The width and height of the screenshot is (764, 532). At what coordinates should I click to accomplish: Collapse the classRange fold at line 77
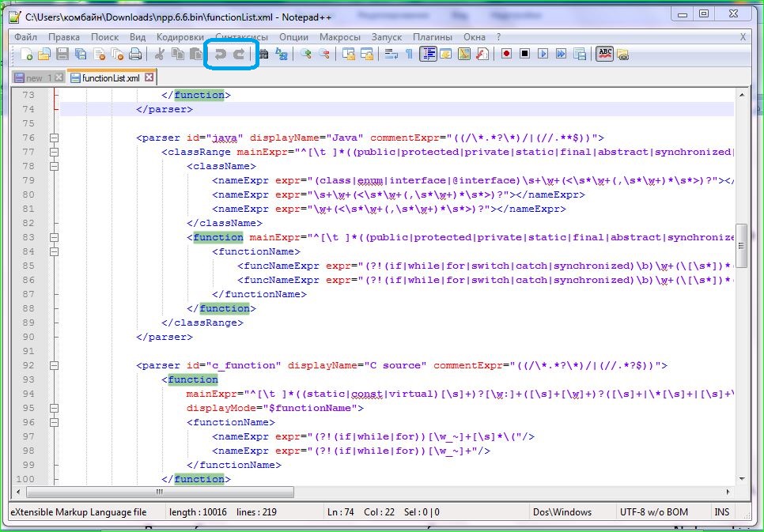pos(54,152)
